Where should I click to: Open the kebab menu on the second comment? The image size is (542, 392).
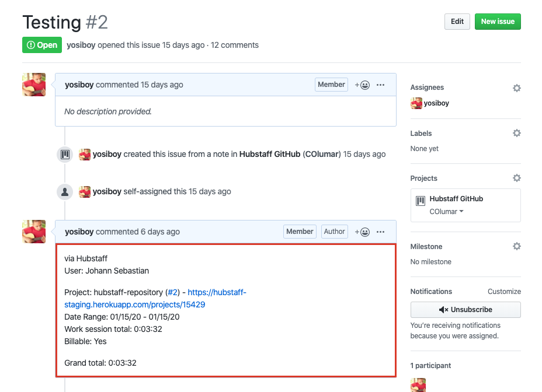(380, 232)
